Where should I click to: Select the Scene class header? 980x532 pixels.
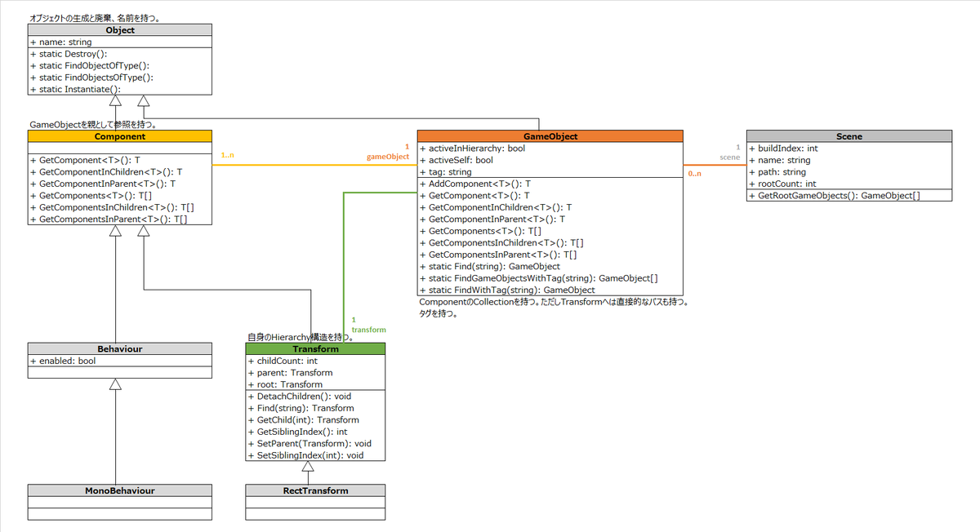point(849,136)
